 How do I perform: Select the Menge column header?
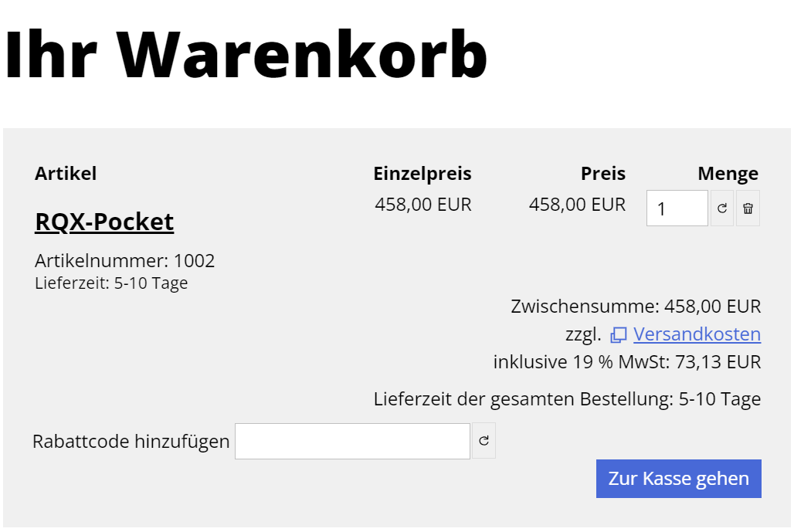pos(728,173)
